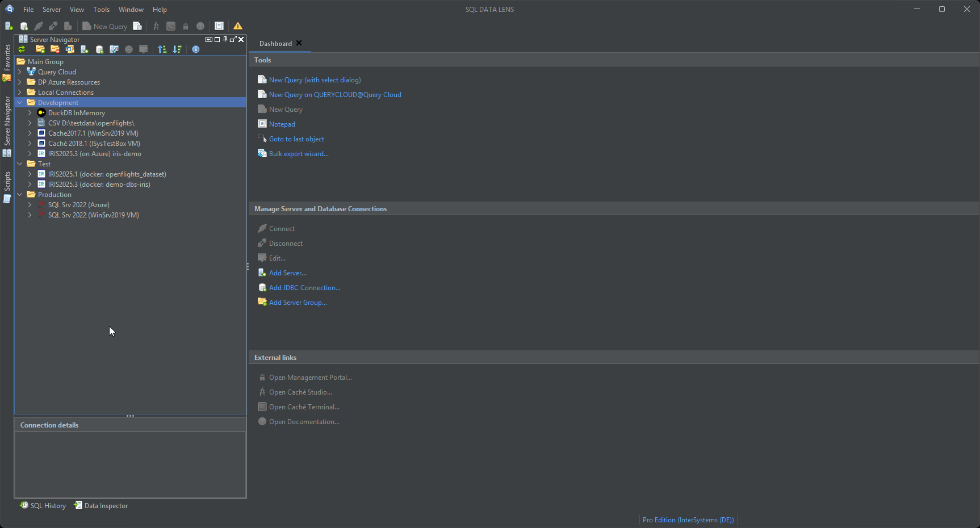Click the yellow warning triangle icon
Image resolution: width=980 pixels, height=528 pixels.
238,26
